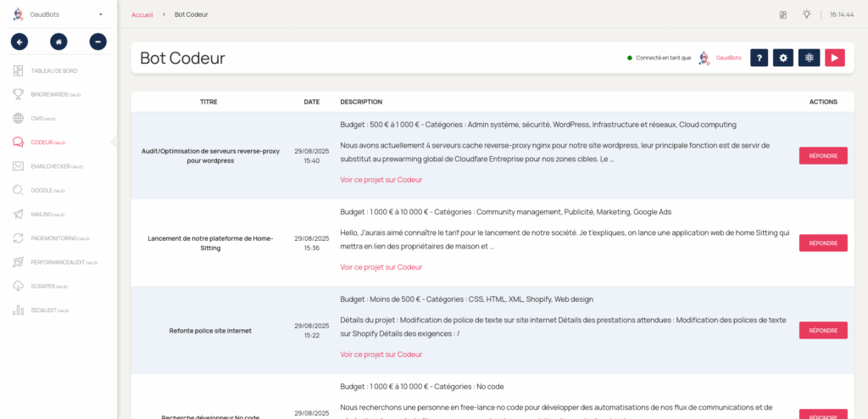Click the grid layout icon in top bar

point(782,15)
